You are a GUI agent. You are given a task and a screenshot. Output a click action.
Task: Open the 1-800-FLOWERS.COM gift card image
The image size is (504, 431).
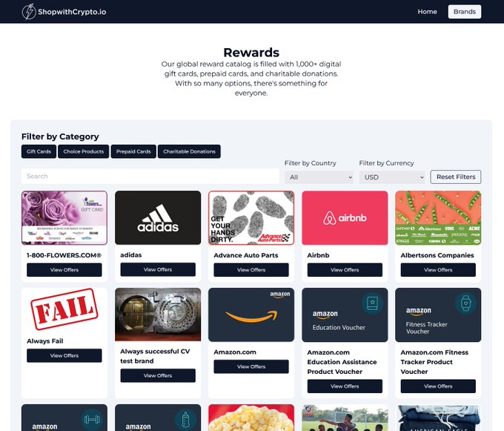(64, 218)
